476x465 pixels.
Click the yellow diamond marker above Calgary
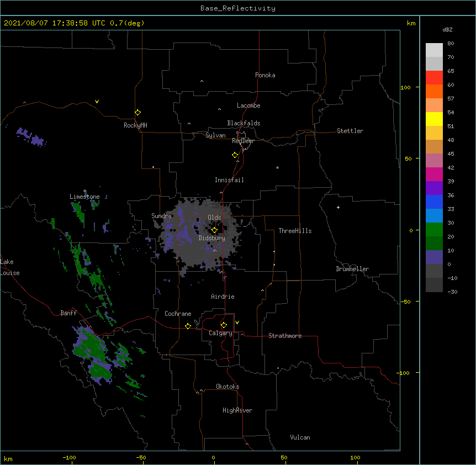pyautogui.click(x=224, y=325)
